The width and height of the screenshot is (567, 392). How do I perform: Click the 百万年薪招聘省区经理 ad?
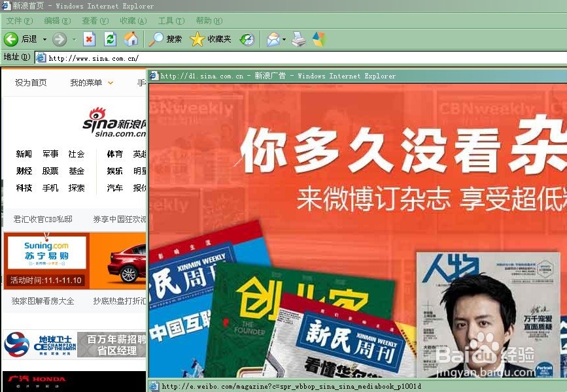click(112, 345)
